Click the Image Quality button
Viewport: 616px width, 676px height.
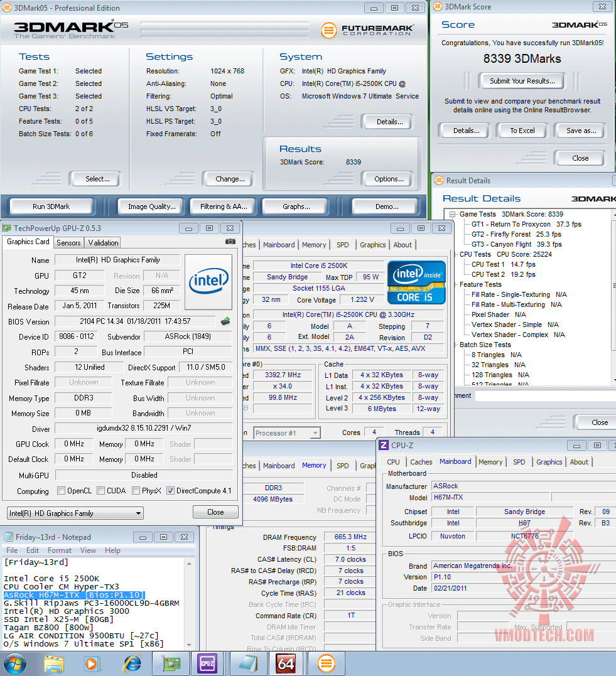(x=152, y=207)
